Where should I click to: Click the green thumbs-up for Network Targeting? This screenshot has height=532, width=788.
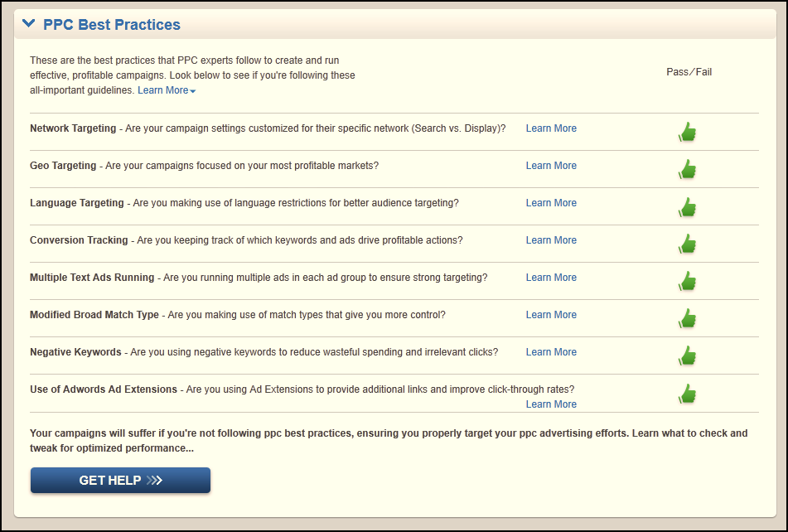coord(687,131)
